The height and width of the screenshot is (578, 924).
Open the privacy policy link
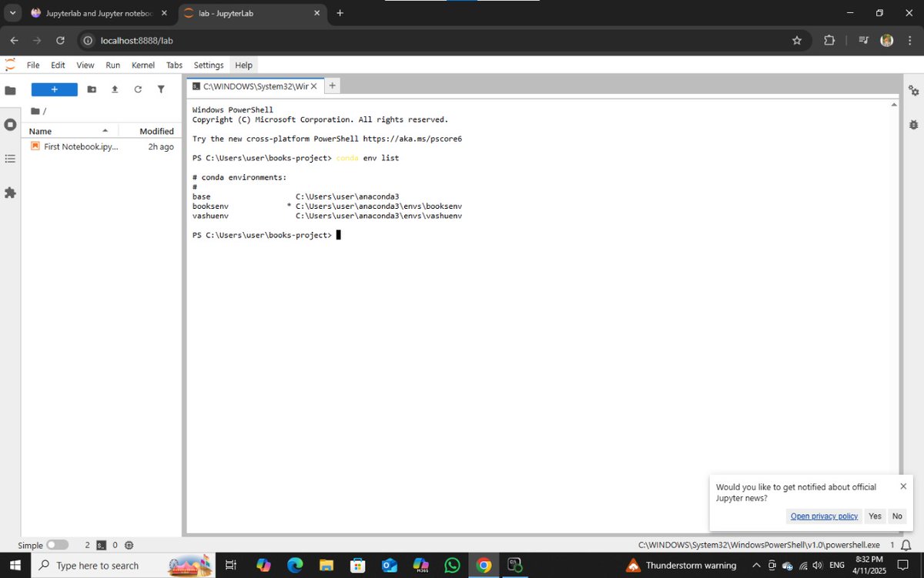(824, 516)
